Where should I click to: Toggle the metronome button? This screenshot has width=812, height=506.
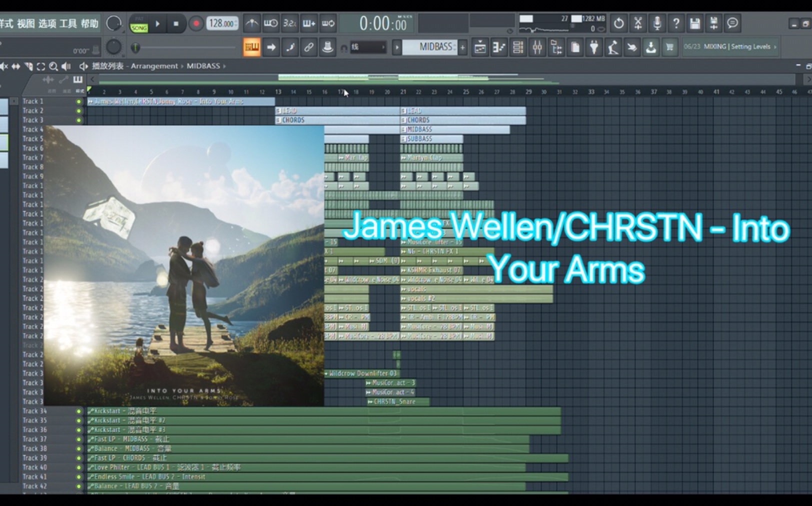coord(252,23)
